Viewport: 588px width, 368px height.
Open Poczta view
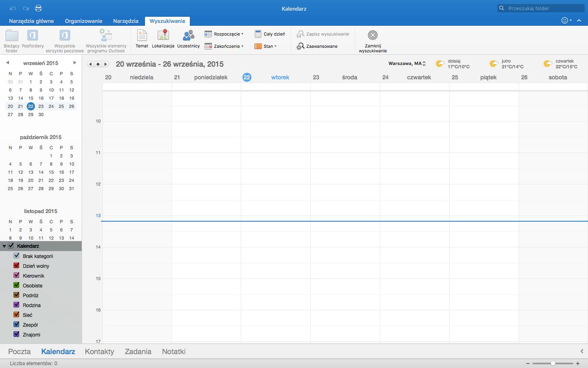pos(19,351)
